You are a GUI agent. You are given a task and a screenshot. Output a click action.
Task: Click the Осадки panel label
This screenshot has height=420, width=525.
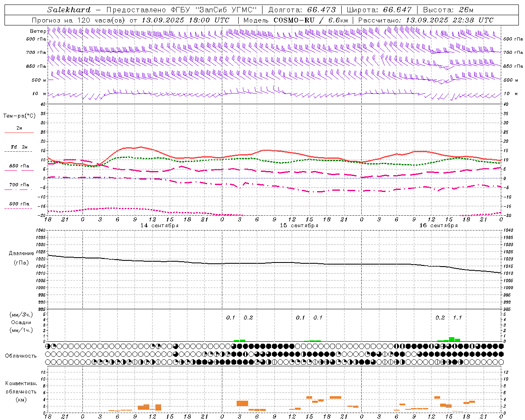[x=21, y=322]
